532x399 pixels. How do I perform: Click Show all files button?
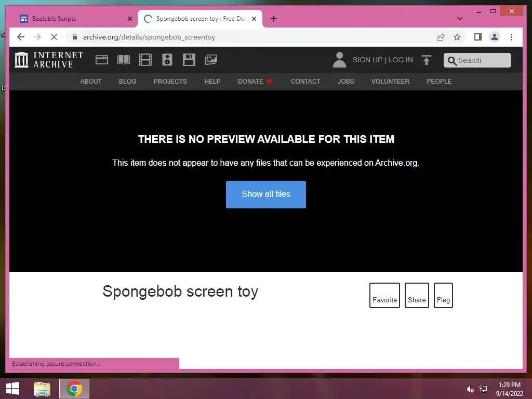[266, 194]
